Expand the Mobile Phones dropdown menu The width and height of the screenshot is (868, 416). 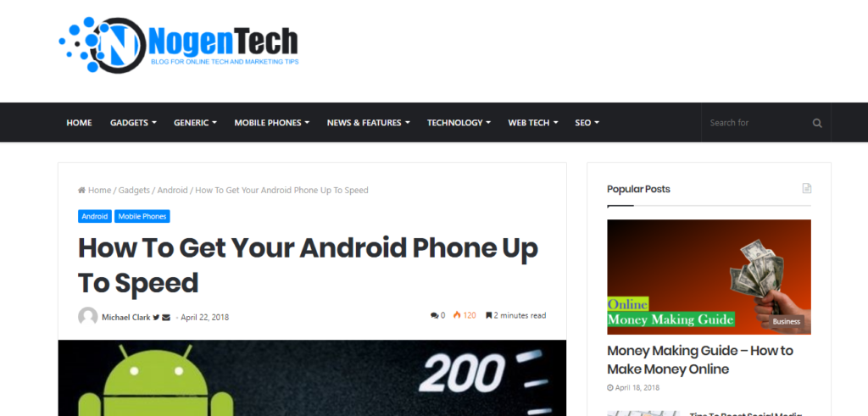click(x=272, y=123)
